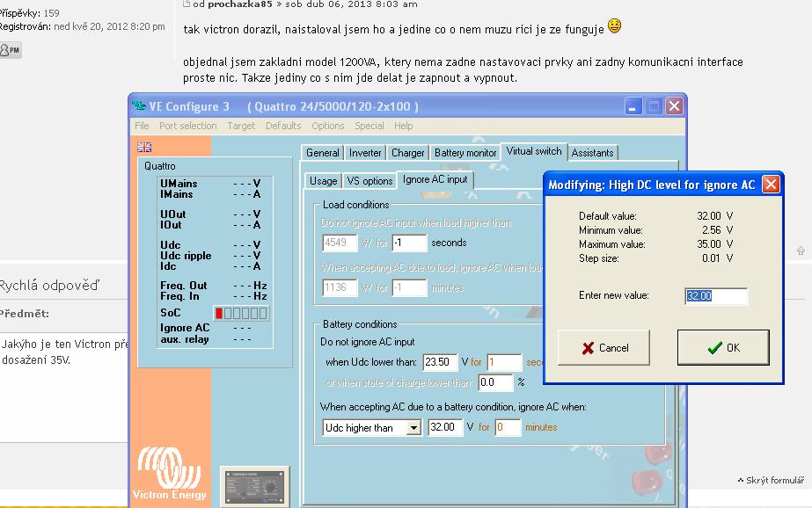Click the Battery conditions group label
812x508 pixels.
pos(360,324)
